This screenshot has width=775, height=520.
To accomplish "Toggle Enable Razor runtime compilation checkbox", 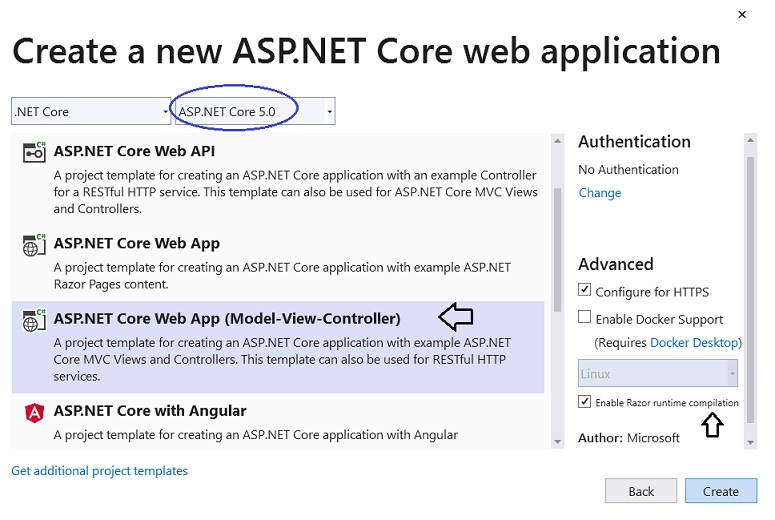I will click(584, 401).
